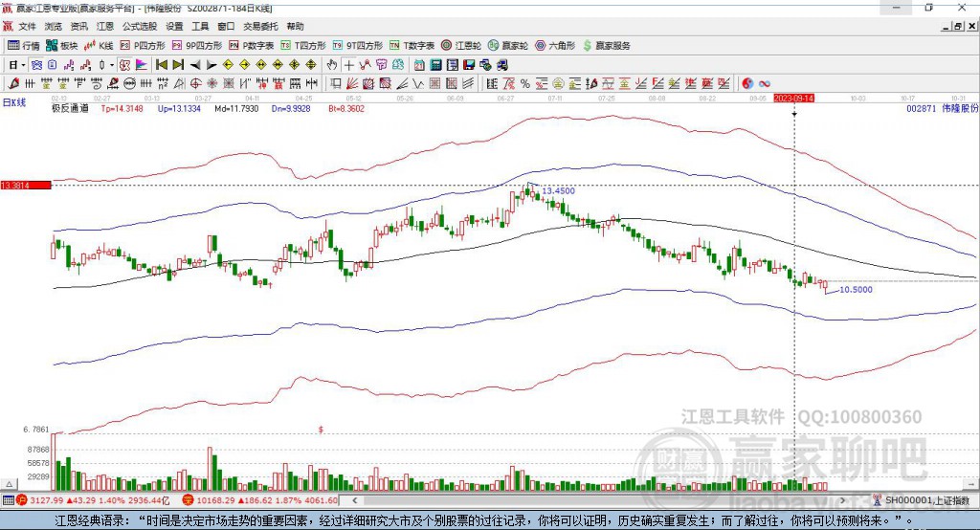Click the Tp=14.3148 indicator value
The image size is (980, 530).
(122, 108)
